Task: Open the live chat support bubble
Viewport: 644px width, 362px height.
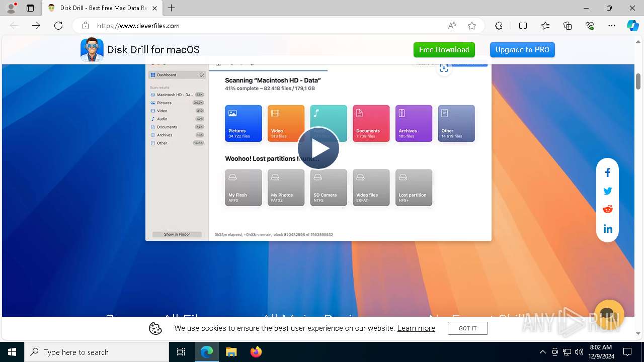Action: point(609,315)
